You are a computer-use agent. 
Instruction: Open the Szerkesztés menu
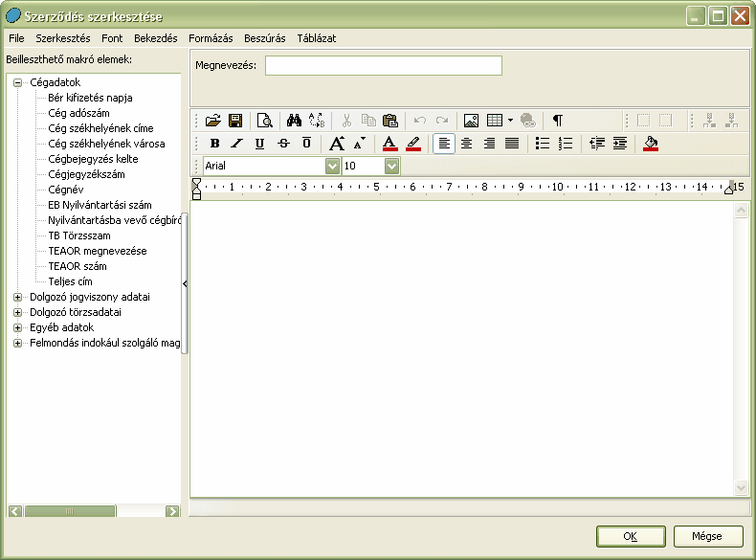click(x=62, y=38)
